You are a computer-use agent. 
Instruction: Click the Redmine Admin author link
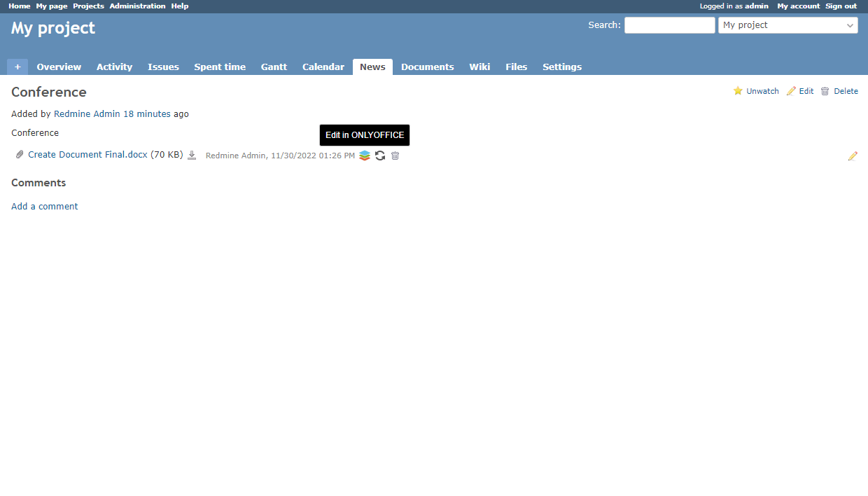tap(87, 113)
